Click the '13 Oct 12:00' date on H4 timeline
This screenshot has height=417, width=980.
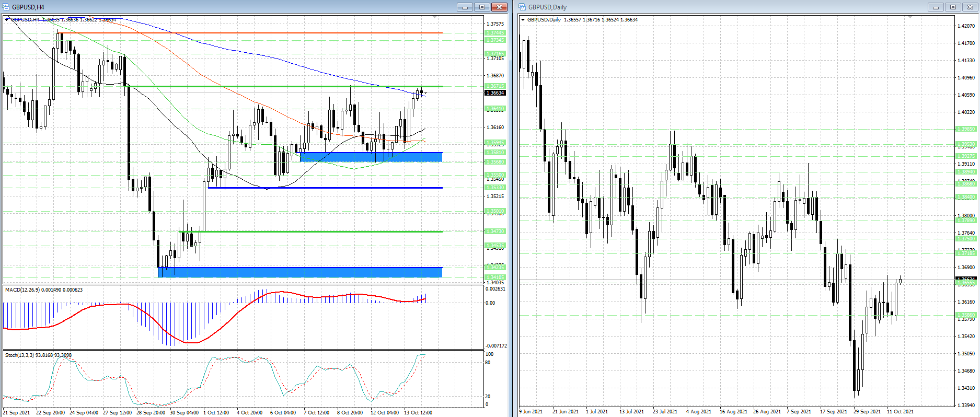click(418, 412)
